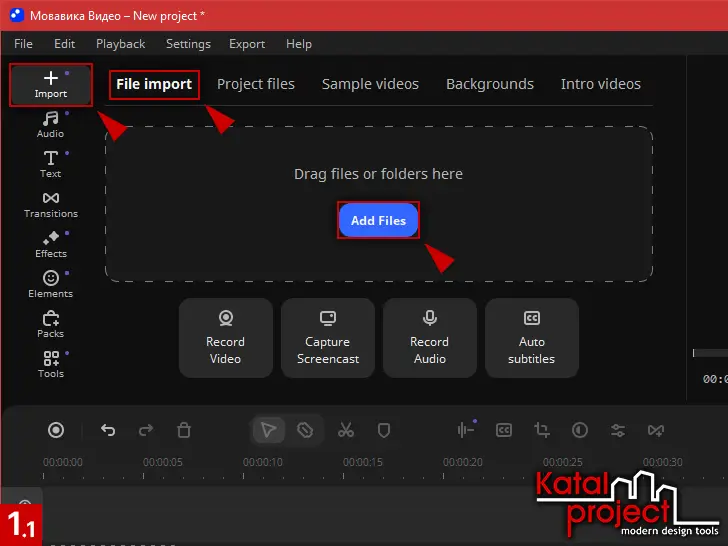Click the blue Add Files button

[378, 220]
